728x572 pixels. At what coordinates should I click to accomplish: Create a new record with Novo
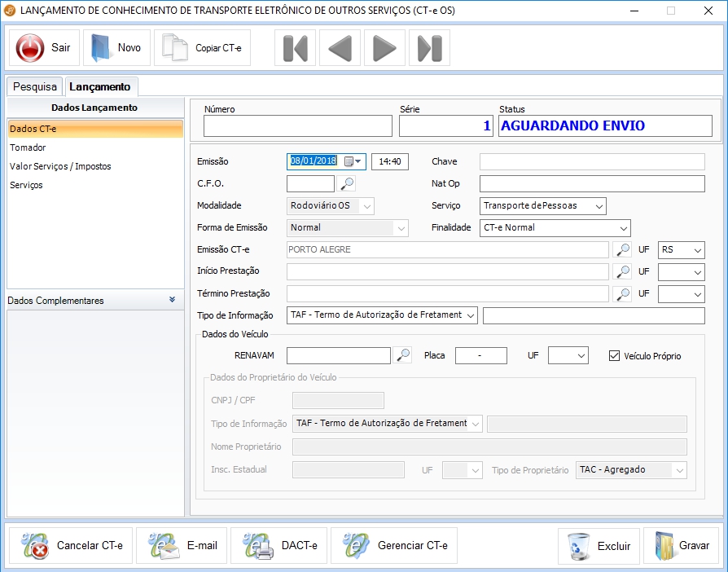coord(116,48)
